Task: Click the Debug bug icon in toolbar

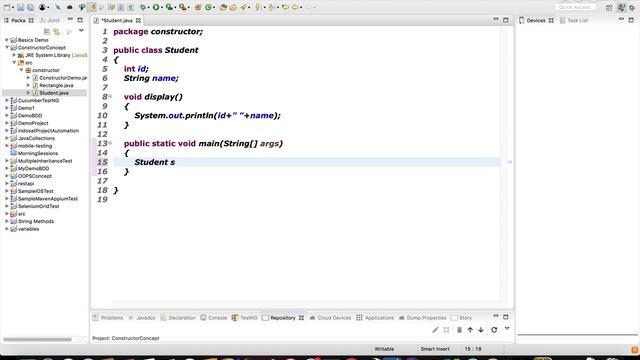Action: [x=143, y=7]
